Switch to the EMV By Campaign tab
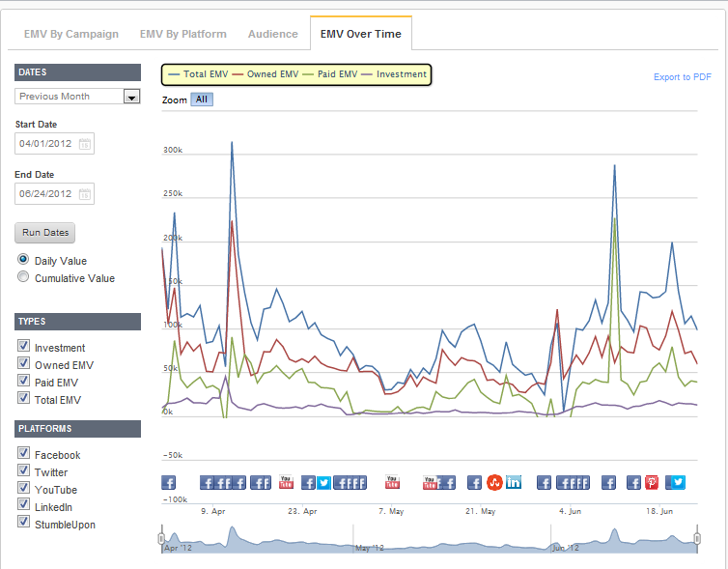The image size is (728, 569). tap(71, 34)
